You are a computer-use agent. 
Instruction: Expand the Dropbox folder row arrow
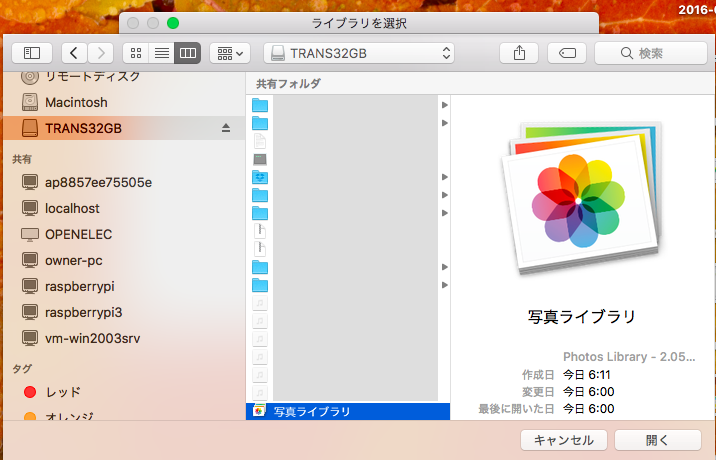click(444, 177)
